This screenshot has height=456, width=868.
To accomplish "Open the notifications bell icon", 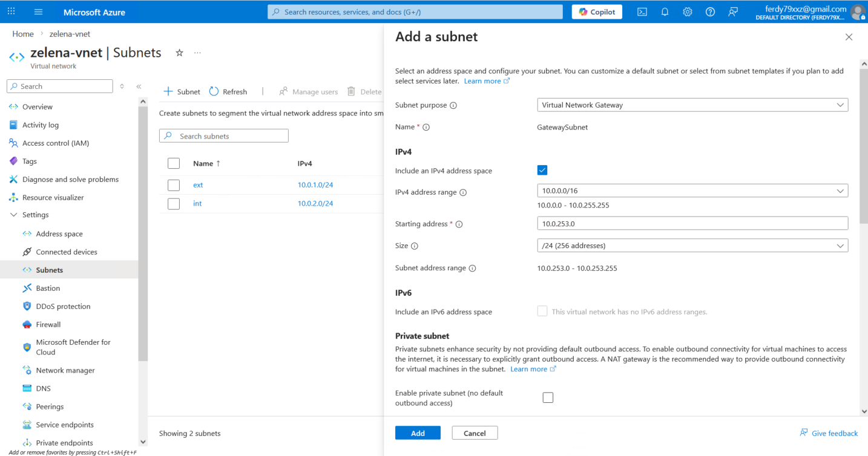I will [665, 12].
